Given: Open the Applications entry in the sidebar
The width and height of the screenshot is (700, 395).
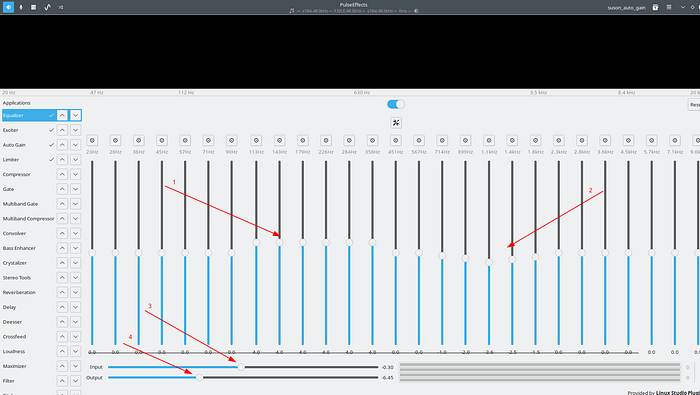Looking at the screenshot, I should pos(17,103).
